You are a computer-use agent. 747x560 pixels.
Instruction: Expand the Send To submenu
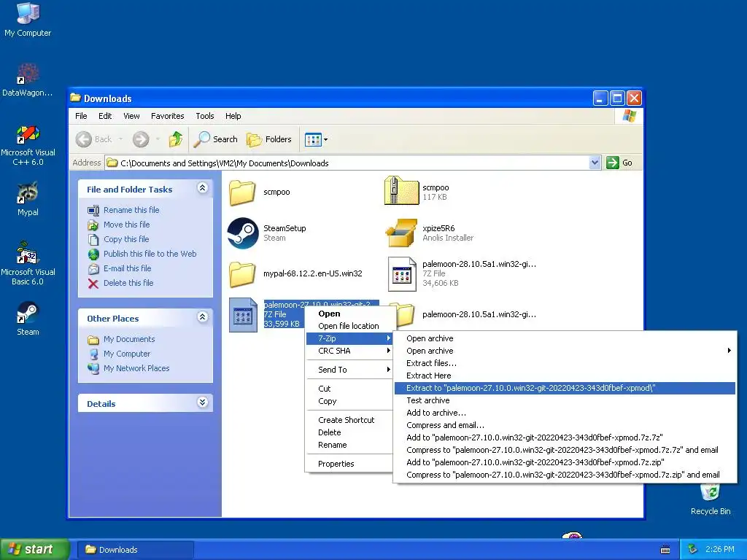[x=349, y=370]
